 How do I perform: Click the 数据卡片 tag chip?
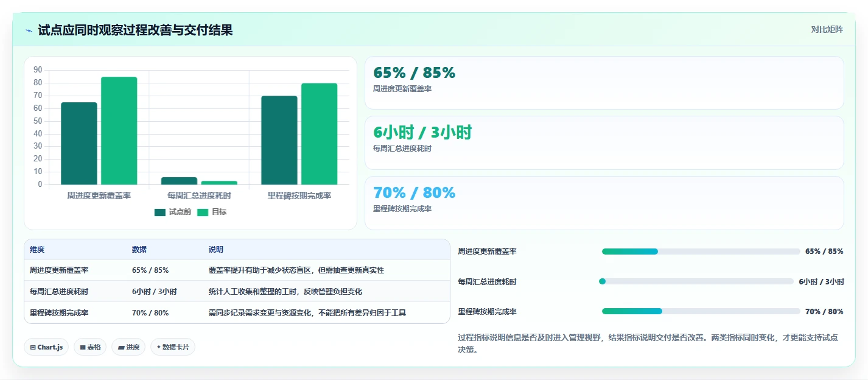click(x=173, y=347)
